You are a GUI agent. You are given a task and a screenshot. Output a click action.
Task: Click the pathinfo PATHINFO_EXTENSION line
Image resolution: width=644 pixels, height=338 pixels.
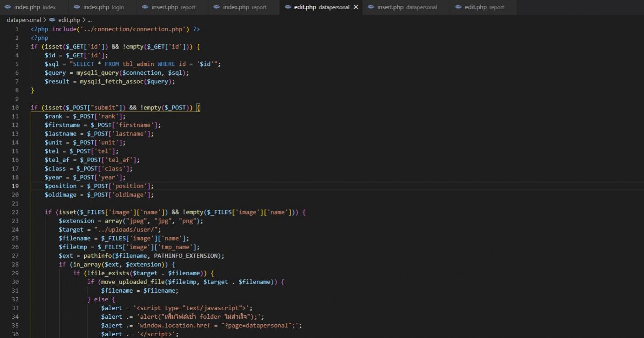tap(141, 256)
